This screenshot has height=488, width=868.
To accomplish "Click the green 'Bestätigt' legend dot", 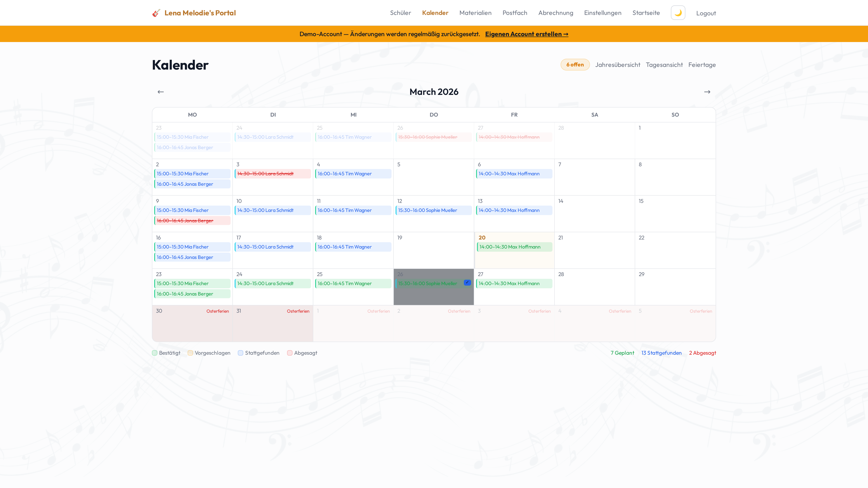I will (x=155, y=353).
